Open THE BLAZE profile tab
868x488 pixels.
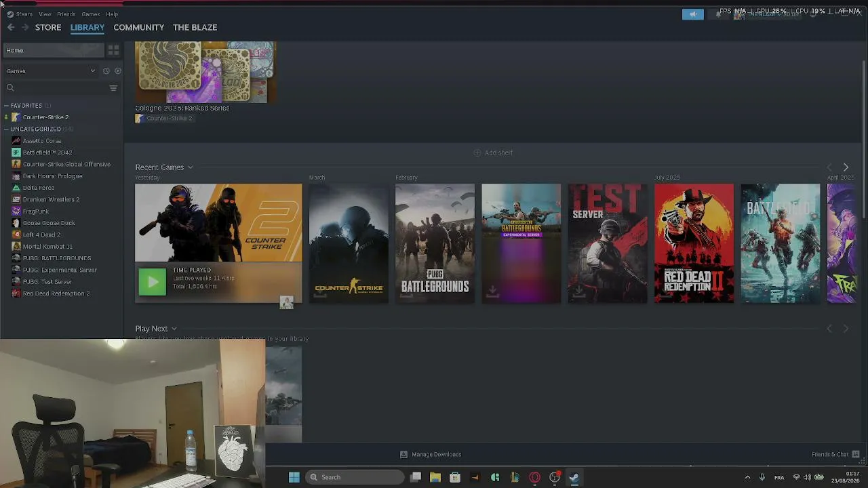pos(195,27)
